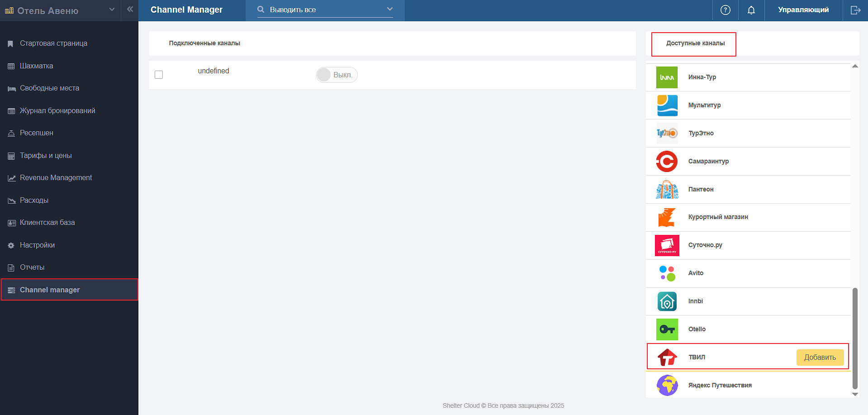868x415 pixels.
Task: Click the Доступные каналы header
Action: [x=695, y=43]
